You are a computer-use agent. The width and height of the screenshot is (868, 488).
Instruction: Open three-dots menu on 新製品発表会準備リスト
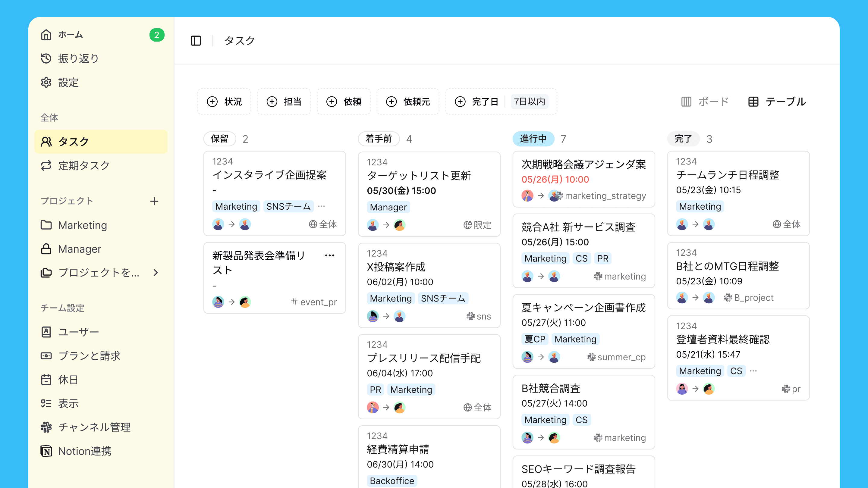point(329,256)
